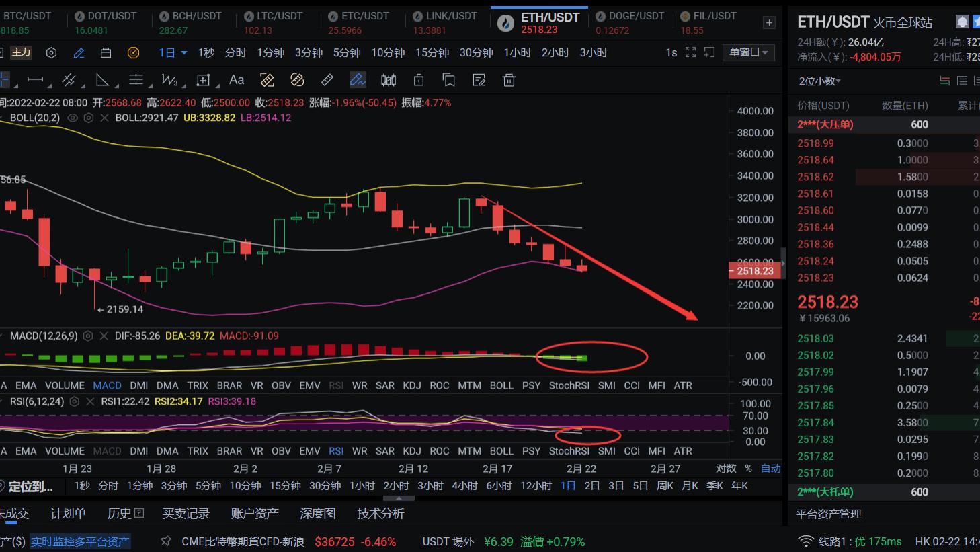Enter fullscreen chart mode

pos(691,52)
